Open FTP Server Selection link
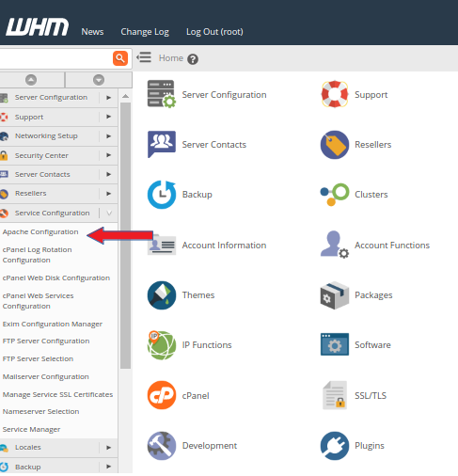Screen dimensions: 458x476 pos(38,358)
